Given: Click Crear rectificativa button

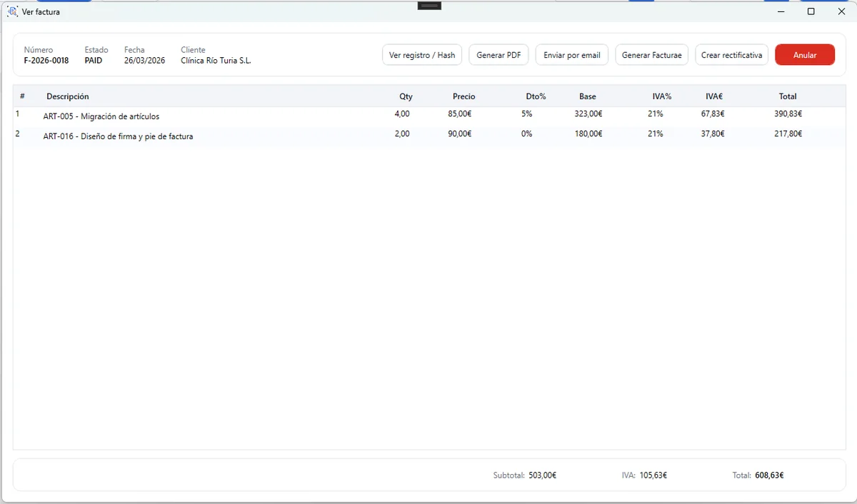Looking at the screenshot, I should [732, 55].
